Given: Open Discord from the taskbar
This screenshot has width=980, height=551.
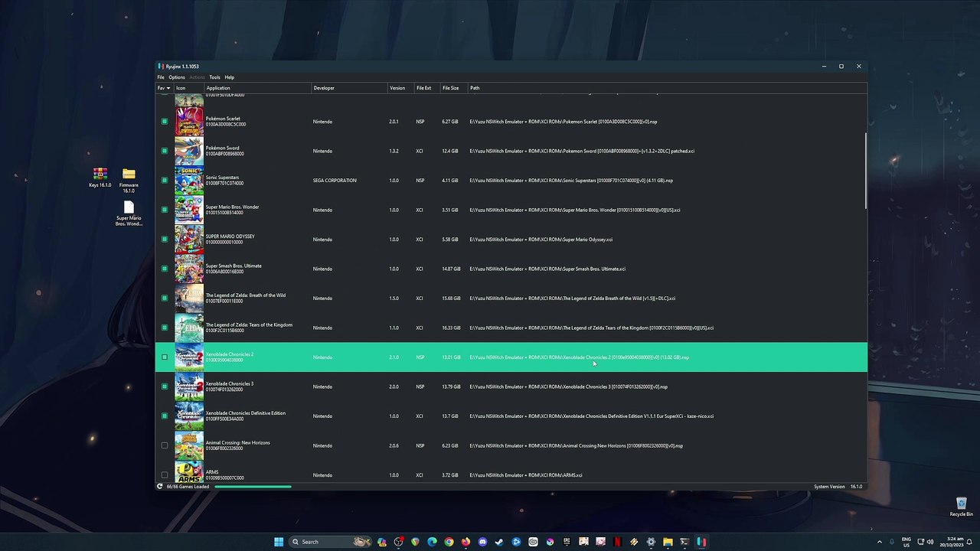Looking at the screenshot, I should (482, 542).
